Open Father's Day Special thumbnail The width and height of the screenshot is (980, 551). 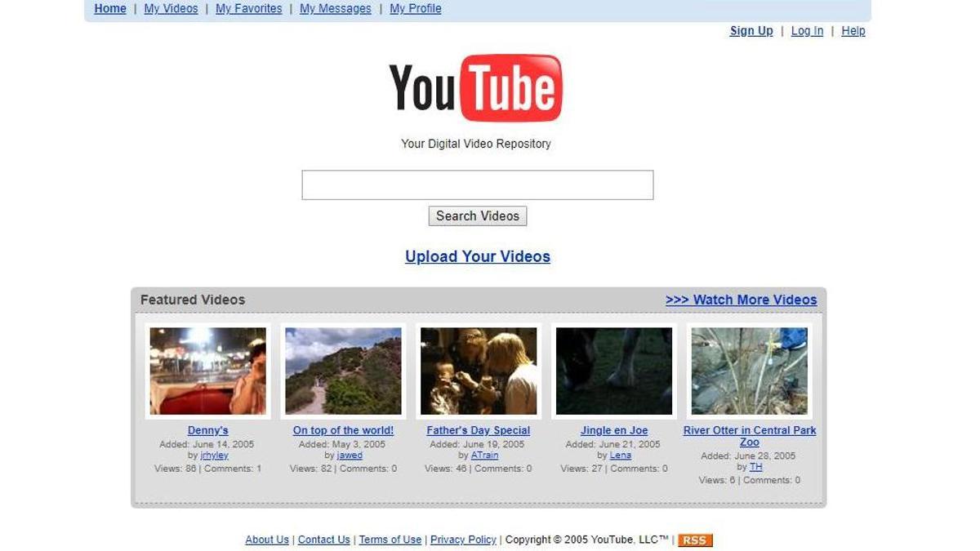click(x=479, y=371)
